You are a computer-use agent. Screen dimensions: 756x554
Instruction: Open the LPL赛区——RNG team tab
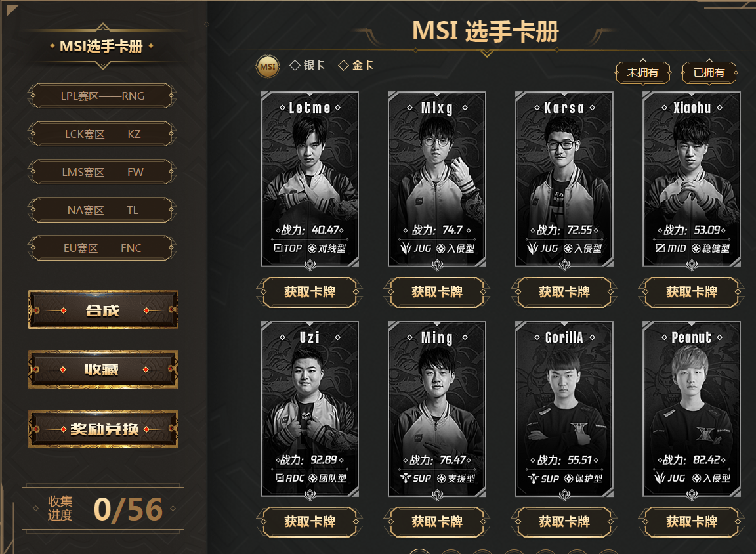pos(102,96)
